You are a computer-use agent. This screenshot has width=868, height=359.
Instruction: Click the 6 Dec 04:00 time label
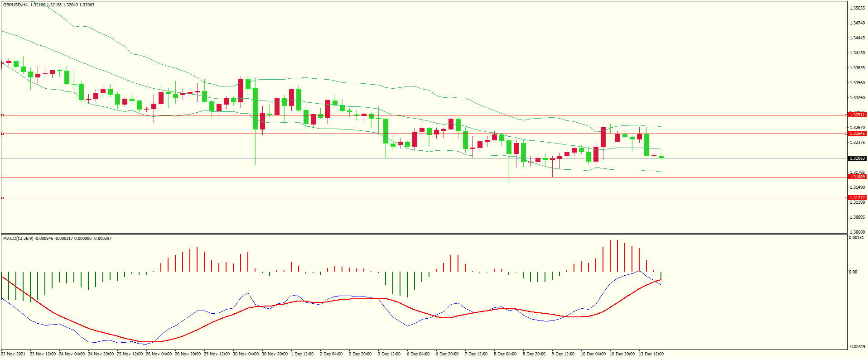[418, 354]
